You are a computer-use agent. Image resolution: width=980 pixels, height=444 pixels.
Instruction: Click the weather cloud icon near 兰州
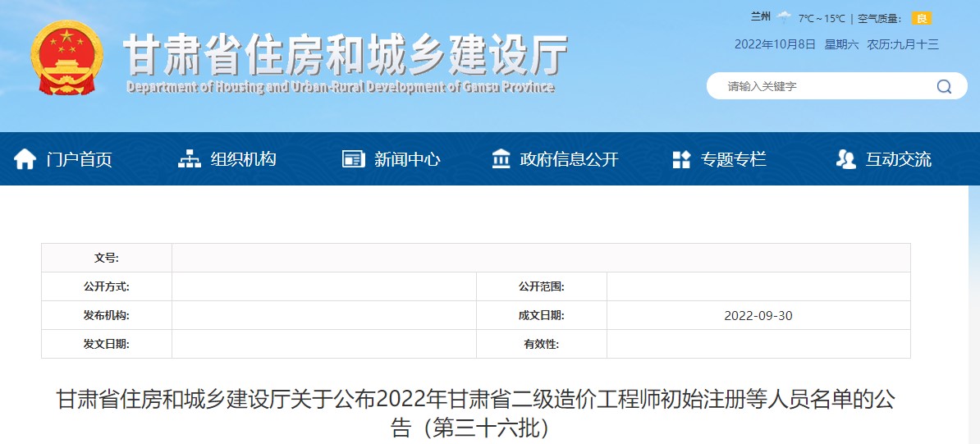[x=785, y=17]
